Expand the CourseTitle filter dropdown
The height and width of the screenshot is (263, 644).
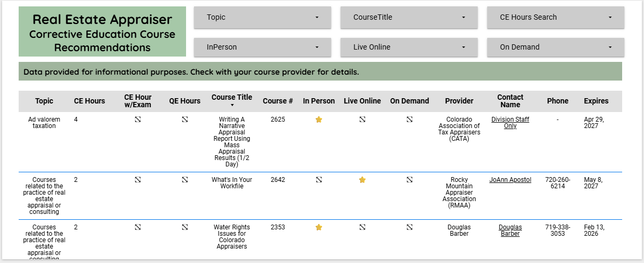pyautogui.click(x=409, y=18)
